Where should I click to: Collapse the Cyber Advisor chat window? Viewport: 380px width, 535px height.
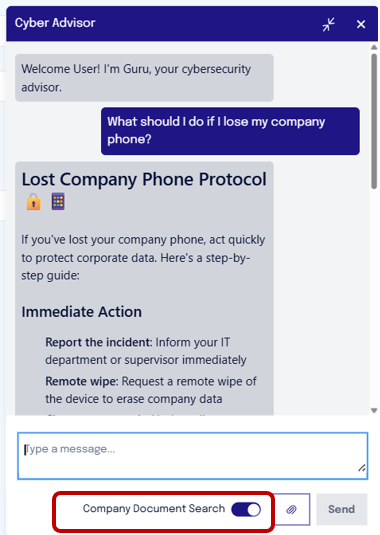click(x=328, y=24)
